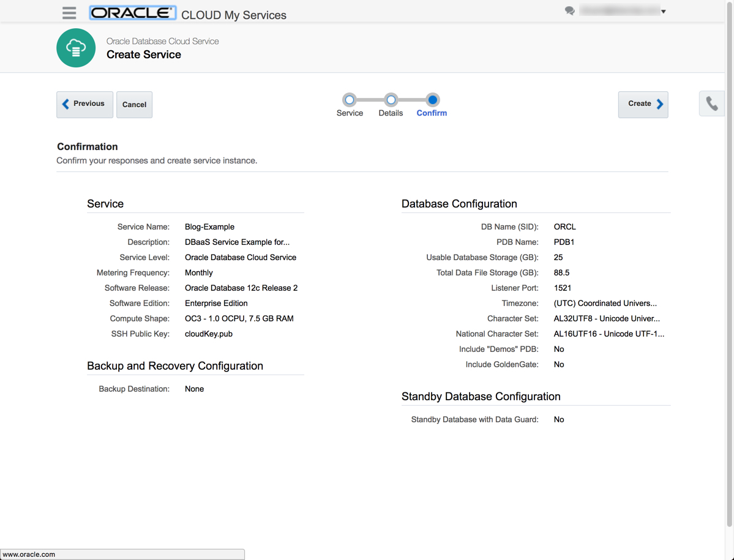
Task: Open the chat bubble notifications icon
Action: pos(569,11)
